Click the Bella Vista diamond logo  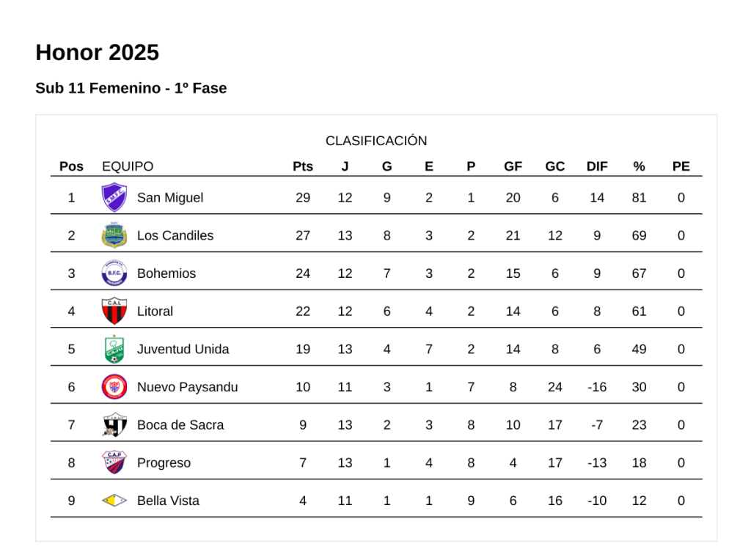click(114, 501)
